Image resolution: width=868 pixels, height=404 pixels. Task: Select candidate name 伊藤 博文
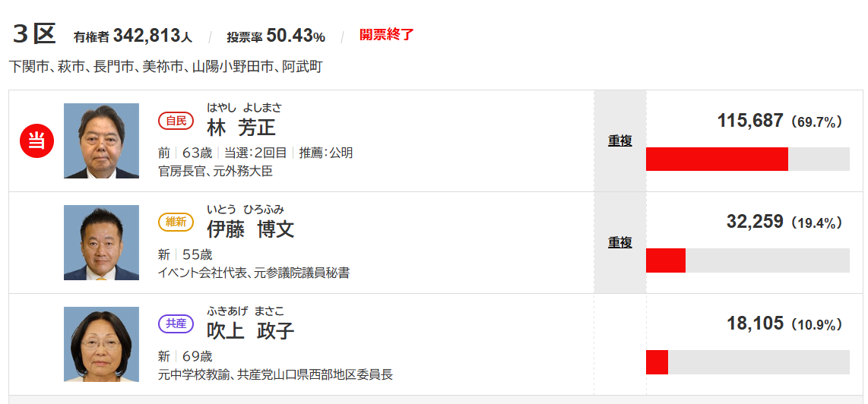point(250,229)
